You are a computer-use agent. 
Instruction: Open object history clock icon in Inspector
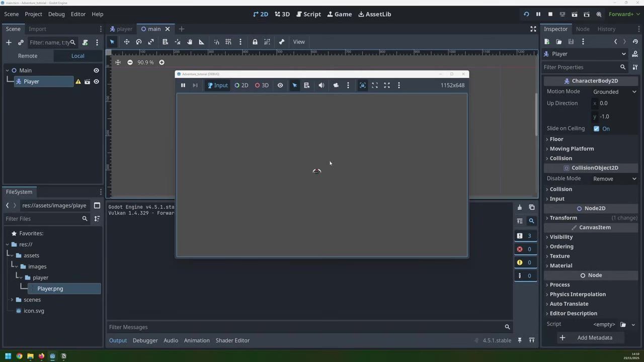coord(635,42)
